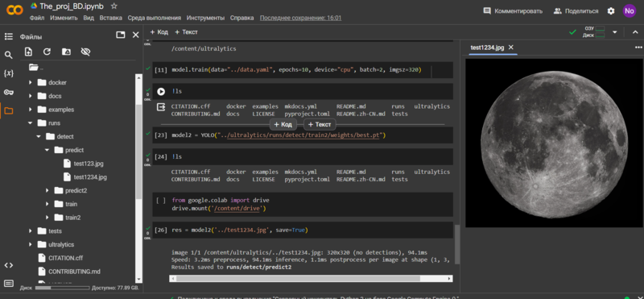Open the Справка menu
This screenshot has width=644, height=299.
point(242,18)
